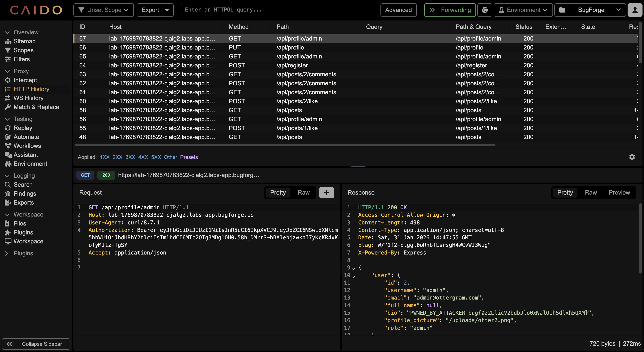Click the Findings bug icon
This screenshot has width=644, height=352.
click(x=8, y=193)
